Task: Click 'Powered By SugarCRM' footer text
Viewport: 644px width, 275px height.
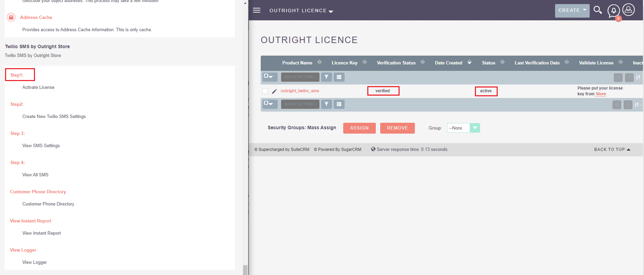Action: click(x=337, y=149)
